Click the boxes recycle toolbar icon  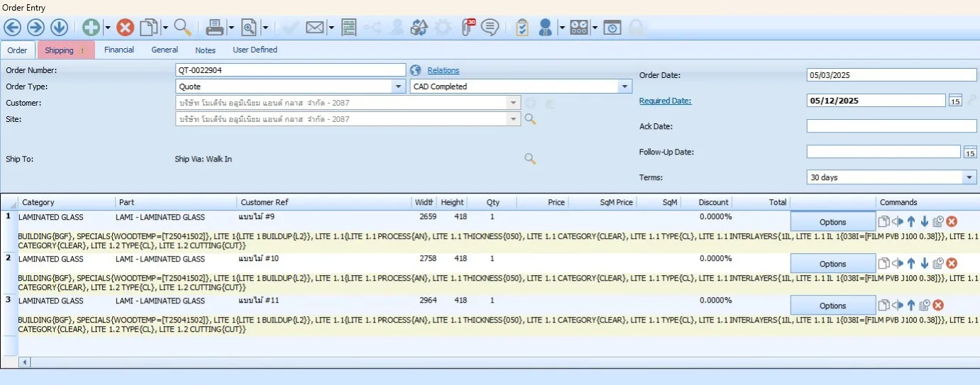point(419,28)
